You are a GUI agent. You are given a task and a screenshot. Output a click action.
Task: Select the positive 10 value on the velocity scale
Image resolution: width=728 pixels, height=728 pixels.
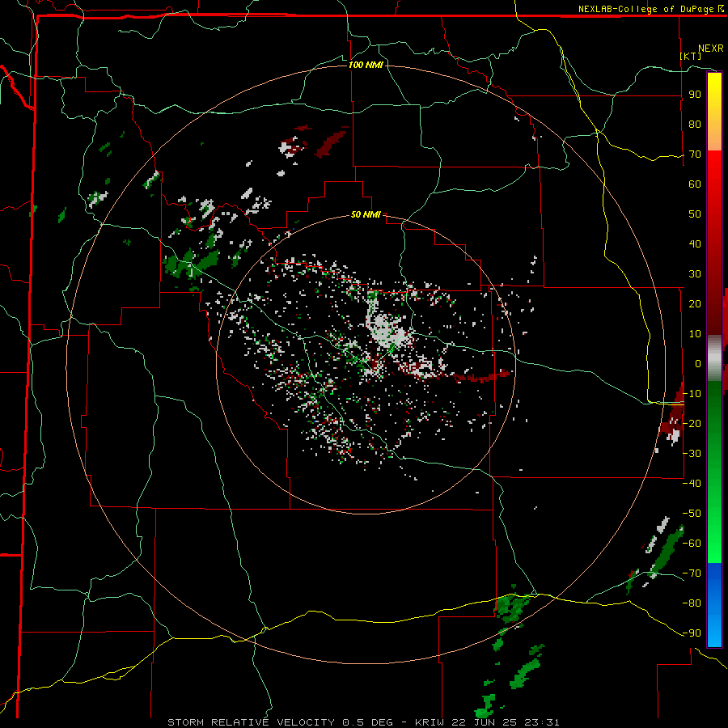[x=695, y=334]
